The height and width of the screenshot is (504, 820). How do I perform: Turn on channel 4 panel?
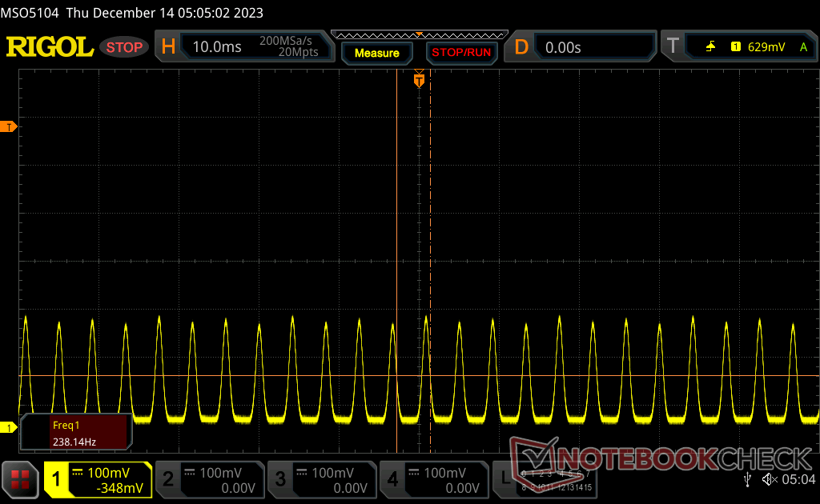point(432,480)
